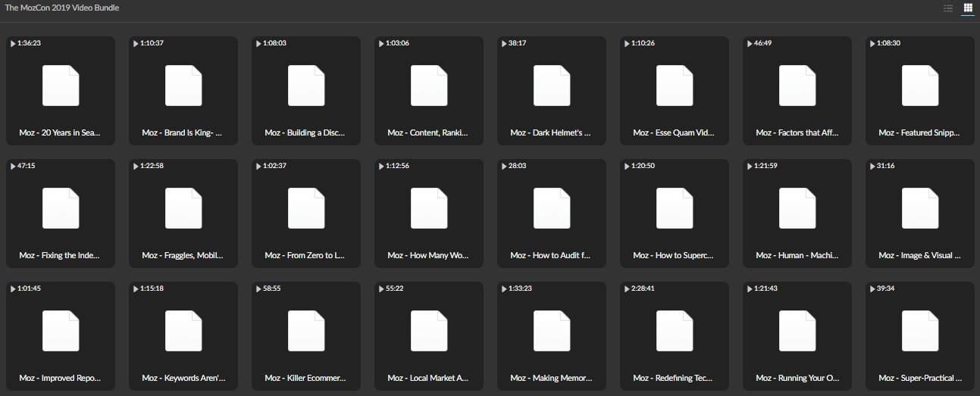The width and height of the screenshot is (980, 396).
Task: Open file icon for Moz - Redefining Tec...
Action: pyautogui.click(x=675, y=331)
